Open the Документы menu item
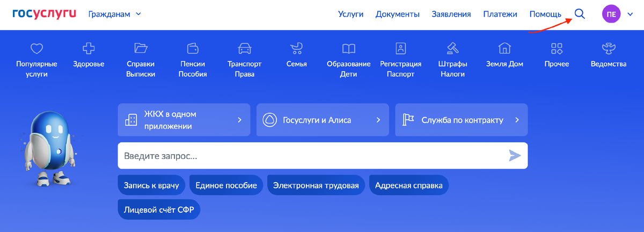The image size is (644, 232). tap(398, 15)
